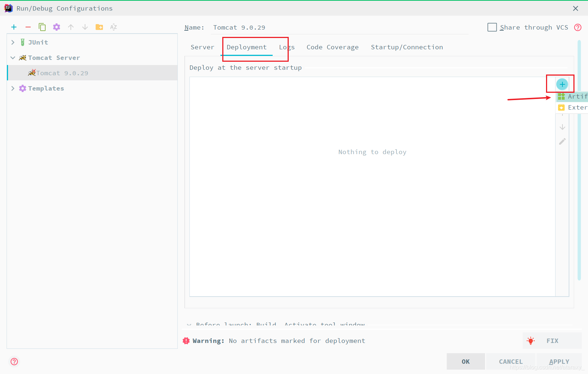Choose External Source from the add popup
The width and height of the screenshot is (588, 374).
pyautogui.click(x=572, y=107)
